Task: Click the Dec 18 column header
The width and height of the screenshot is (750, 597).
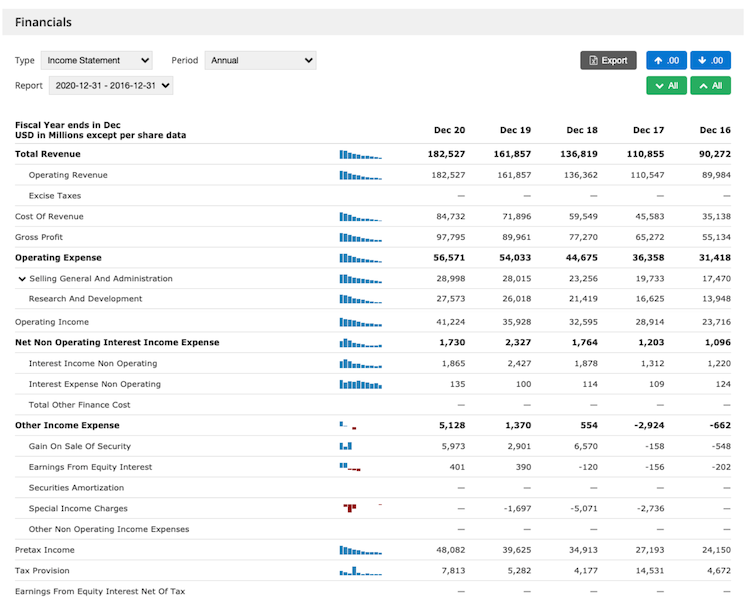Action: [582, 130]
